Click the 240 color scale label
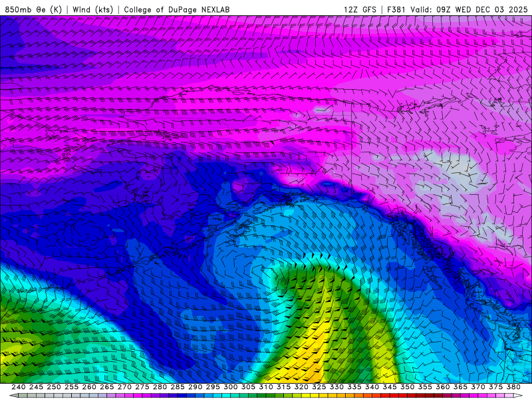The width and height of the screenshot is (532, 399). (x=19, y=387)
